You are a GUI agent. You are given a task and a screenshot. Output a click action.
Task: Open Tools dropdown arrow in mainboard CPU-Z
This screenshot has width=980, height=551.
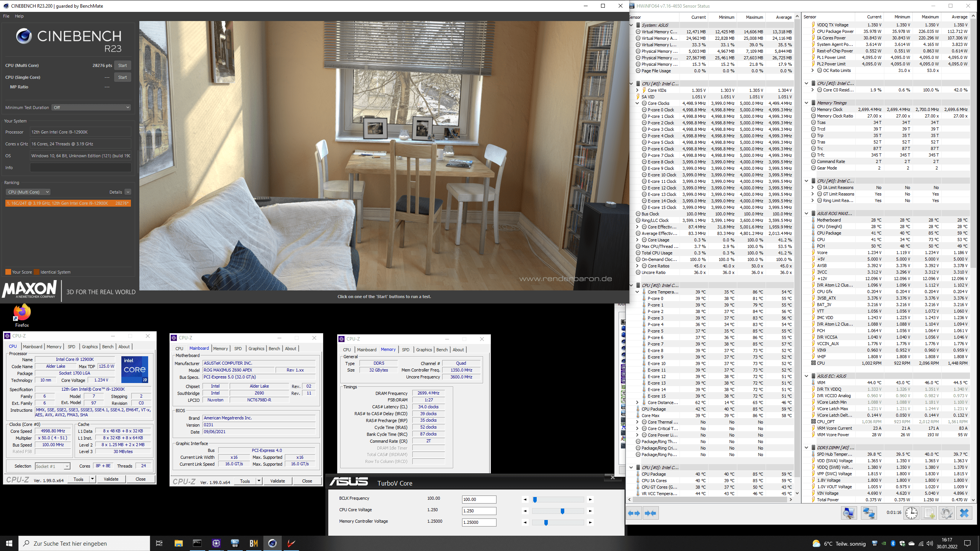(259, 481)
